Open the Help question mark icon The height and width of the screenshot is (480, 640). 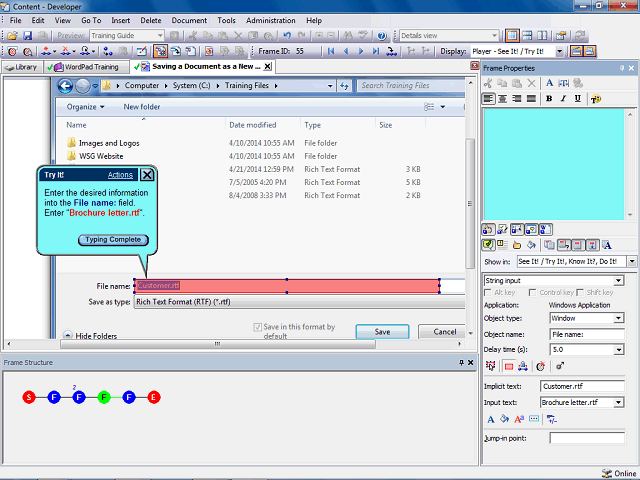click(x=382, y=36)
